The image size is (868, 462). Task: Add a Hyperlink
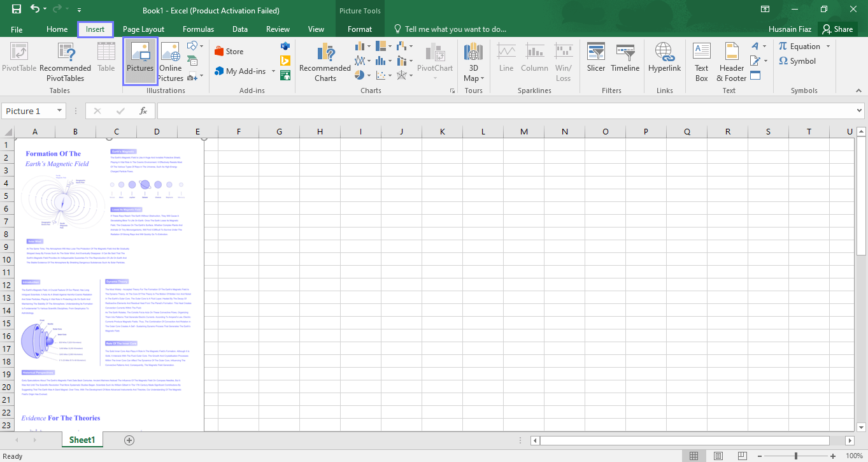(664, 61)
